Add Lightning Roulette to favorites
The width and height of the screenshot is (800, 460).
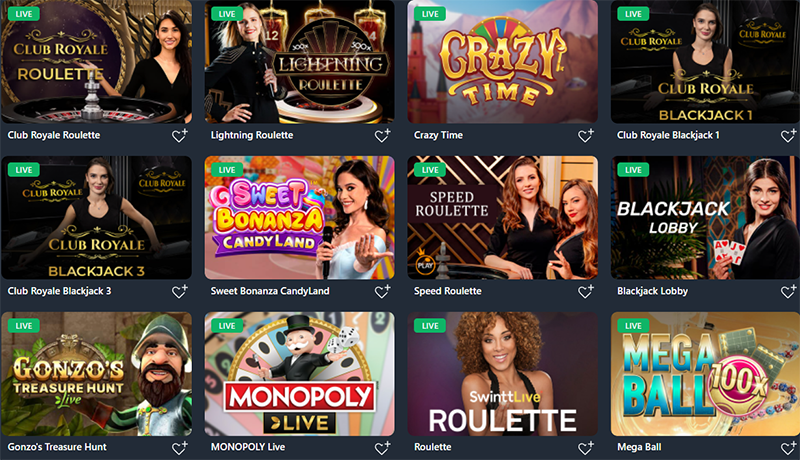click(382, 136)
